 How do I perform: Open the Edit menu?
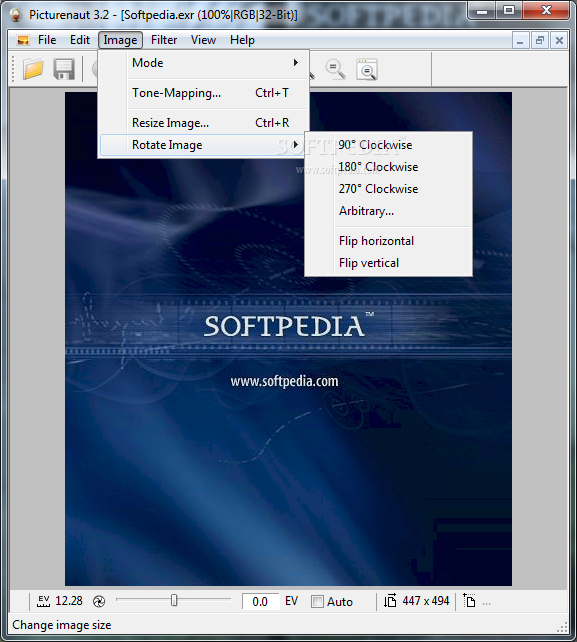point(79,40)
